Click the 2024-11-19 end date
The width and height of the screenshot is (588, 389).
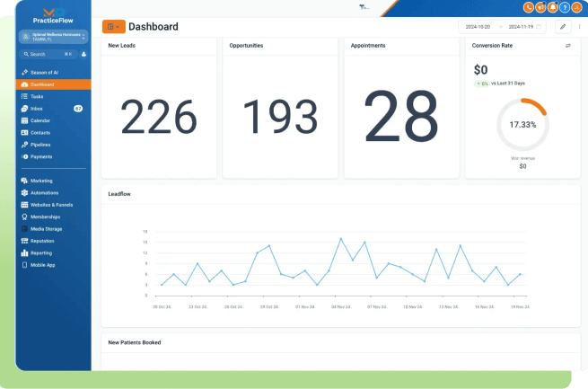[x=521, y=27]
